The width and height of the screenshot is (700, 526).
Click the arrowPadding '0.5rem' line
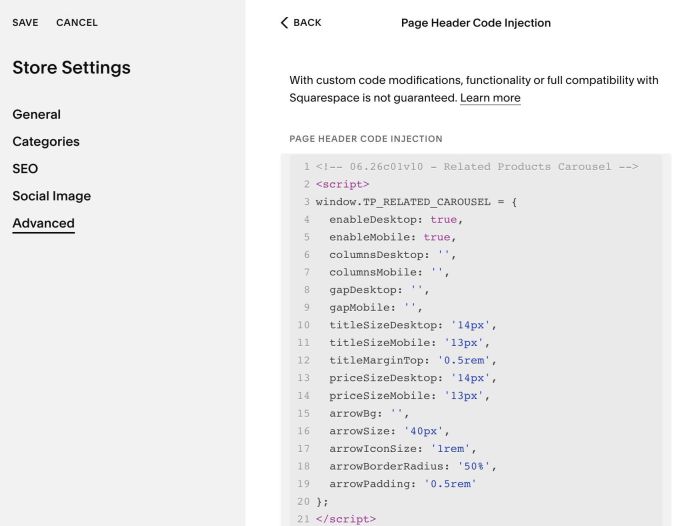(x=403, y=484)
